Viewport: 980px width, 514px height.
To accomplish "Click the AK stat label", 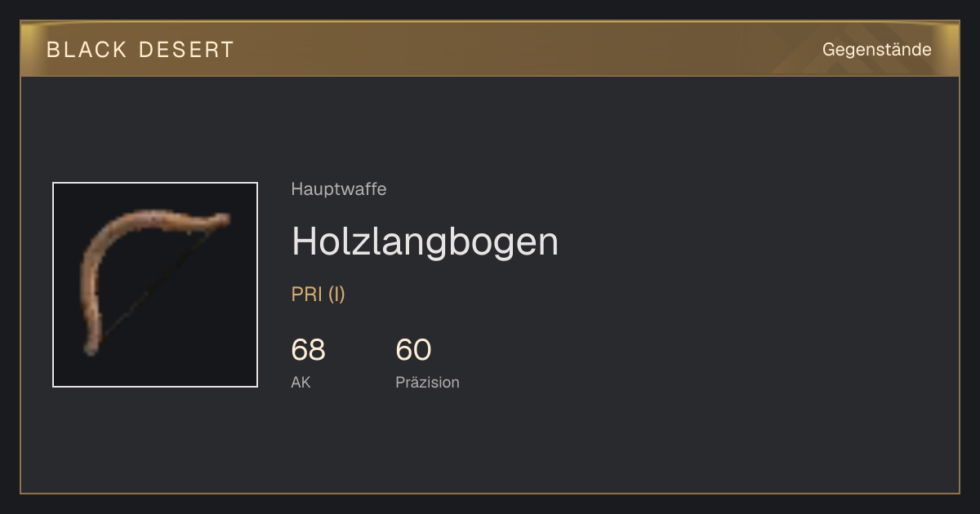I will [x=301, y=382].
